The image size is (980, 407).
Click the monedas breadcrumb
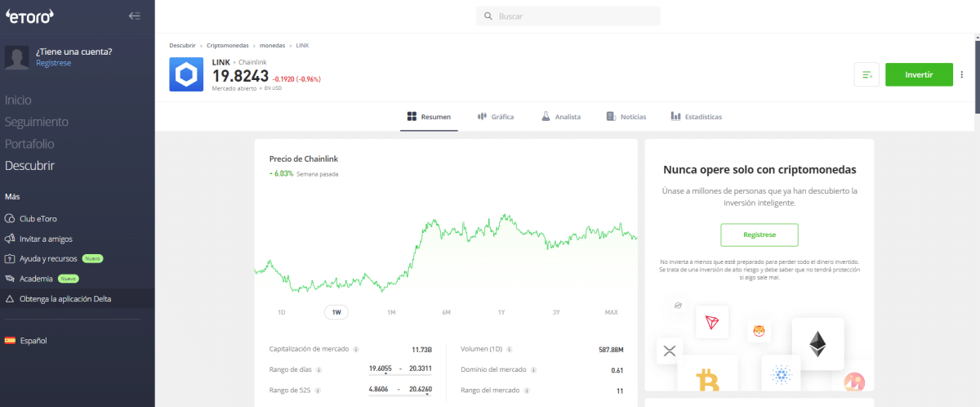click(272, 45)
